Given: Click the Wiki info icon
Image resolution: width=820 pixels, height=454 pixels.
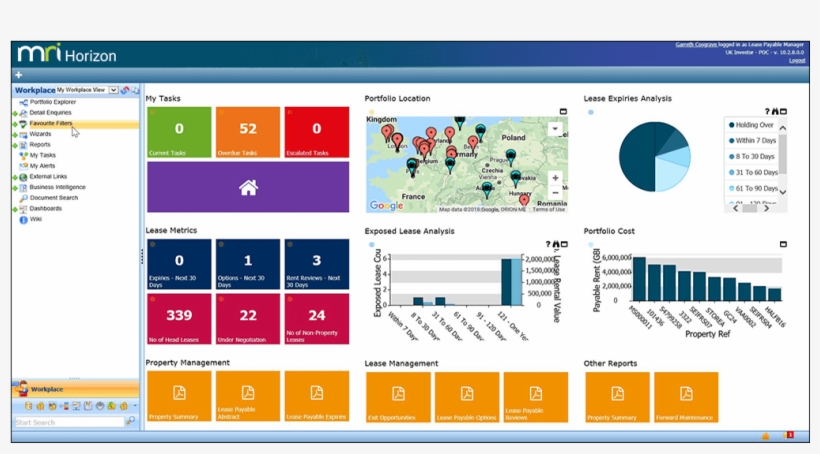Looking at the screenshot, I should point(23,220).
